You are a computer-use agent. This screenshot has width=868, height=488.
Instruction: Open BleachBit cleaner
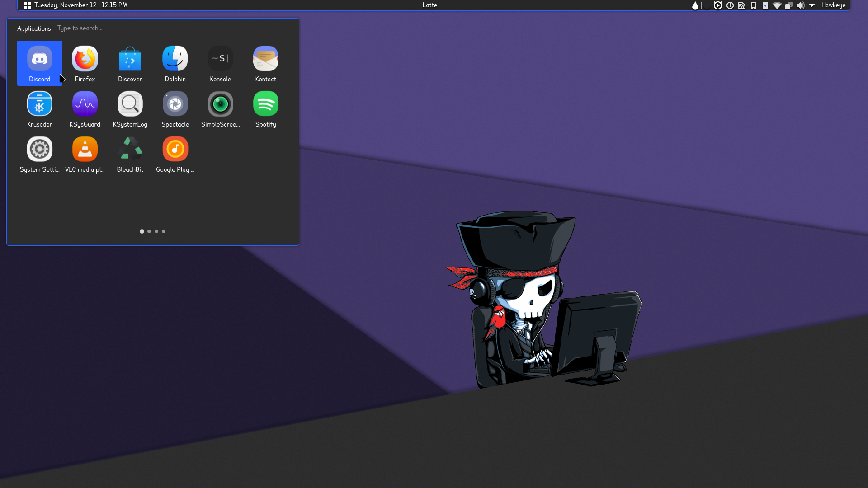pos(130,154)
